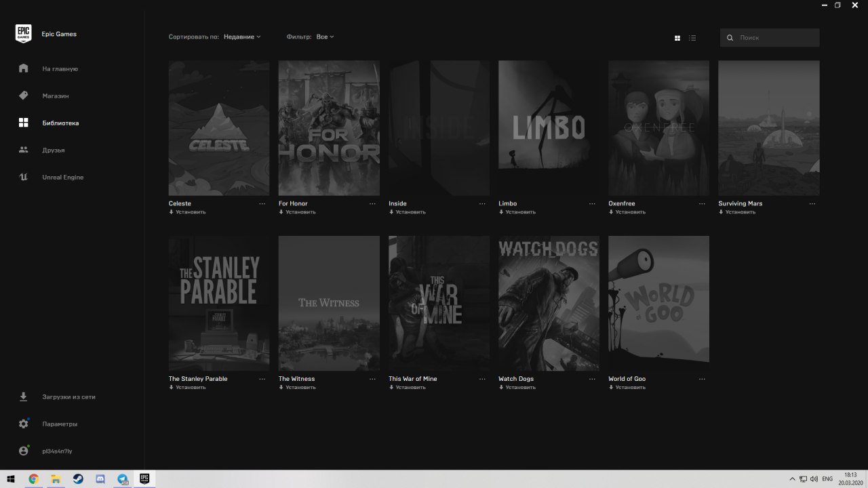The width and height of the screenshot is (868, 488).
Task: Open Discord from the taskbar
Action: (100, 479)
